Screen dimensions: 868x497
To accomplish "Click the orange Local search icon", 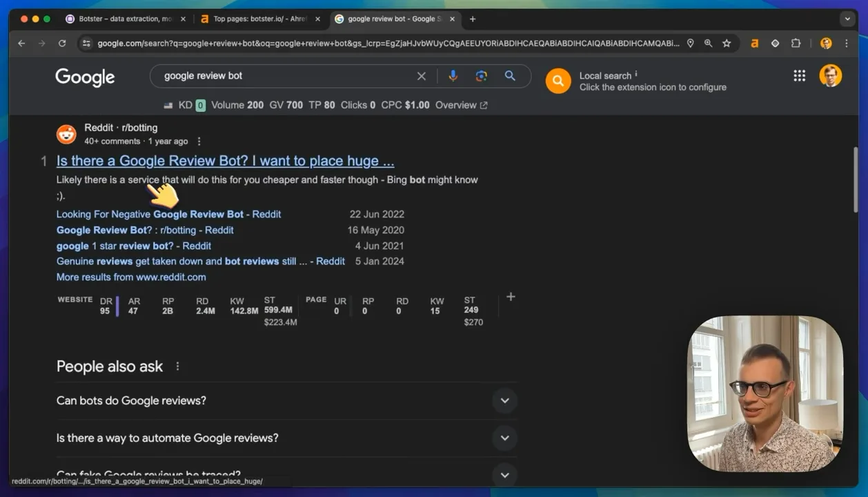I will coord(558,81).
